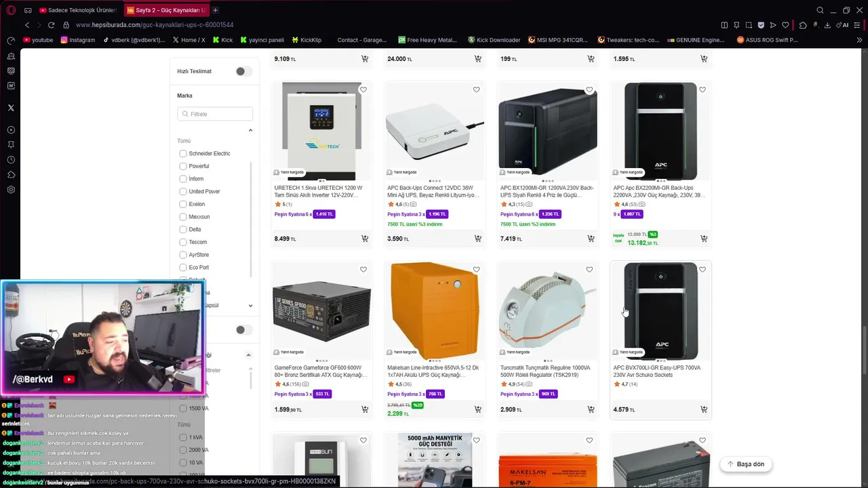Viewport: 868px width, 488px height.
Task: Open yayıncı paneli bookmark
Action: click(261, 40)
